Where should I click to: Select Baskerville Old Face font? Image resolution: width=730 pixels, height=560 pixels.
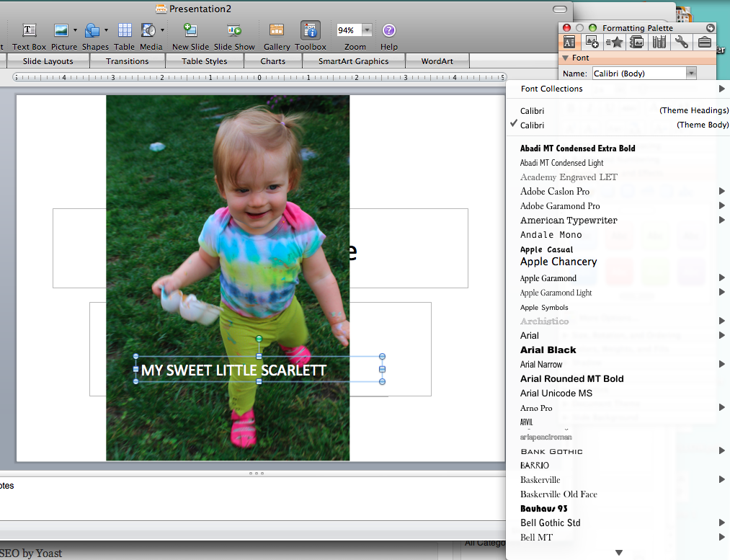[x=558, y=494]
